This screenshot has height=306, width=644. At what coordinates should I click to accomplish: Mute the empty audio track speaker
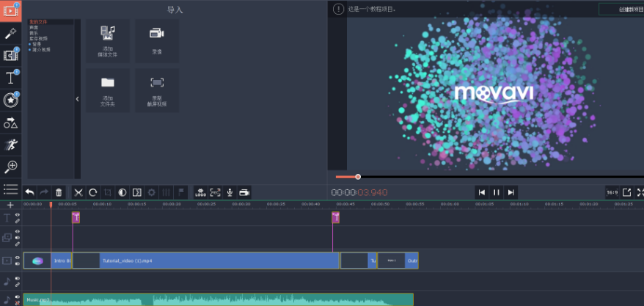tap(18, 278)
